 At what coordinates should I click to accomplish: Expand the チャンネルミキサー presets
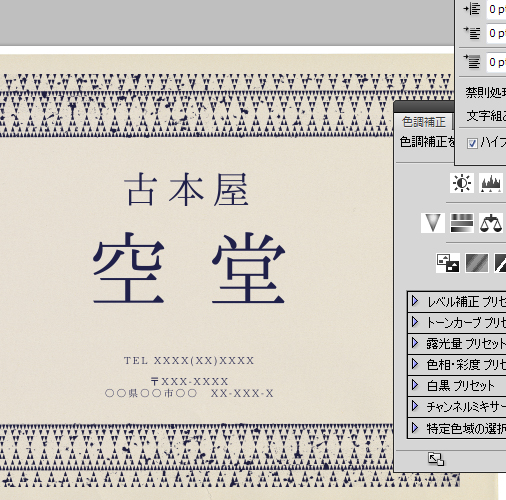pos(415,406)
